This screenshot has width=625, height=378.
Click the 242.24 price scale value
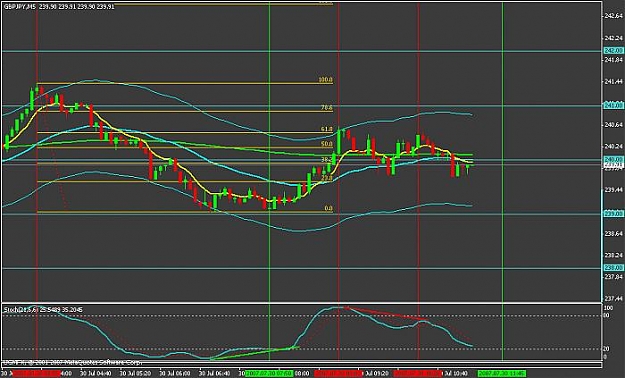pyautogui.click(x=613, y=38)
